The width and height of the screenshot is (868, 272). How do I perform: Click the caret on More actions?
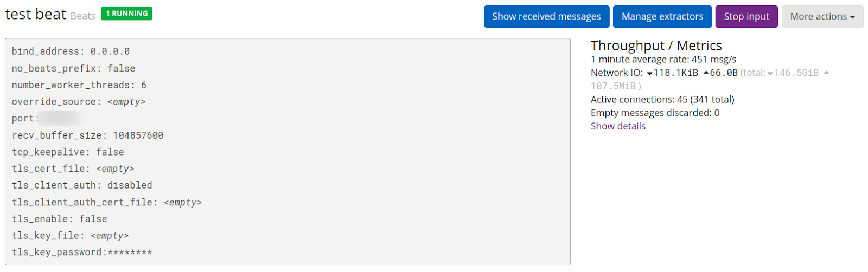[x=852, y=17]
